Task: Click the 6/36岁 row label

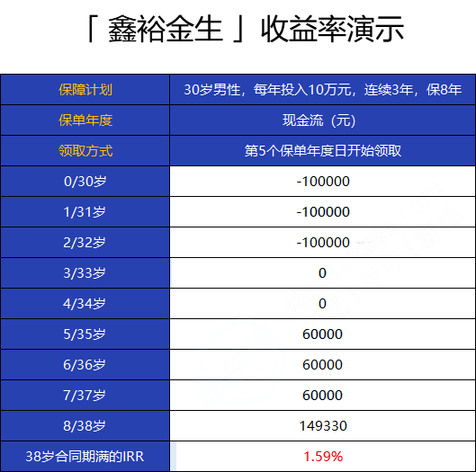Action: click(x=85, y=365)
